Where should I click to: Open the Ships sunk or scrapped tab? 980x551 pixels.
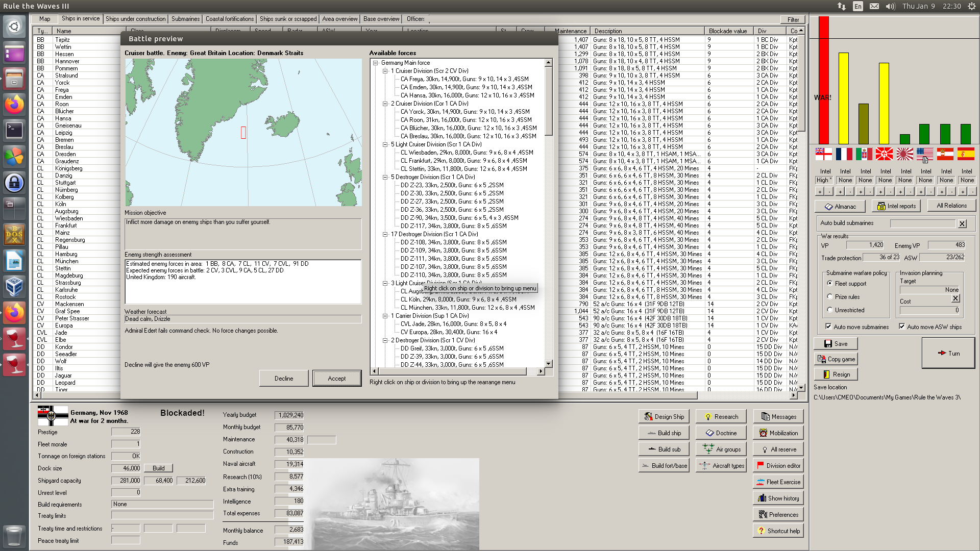pos(288,19)
